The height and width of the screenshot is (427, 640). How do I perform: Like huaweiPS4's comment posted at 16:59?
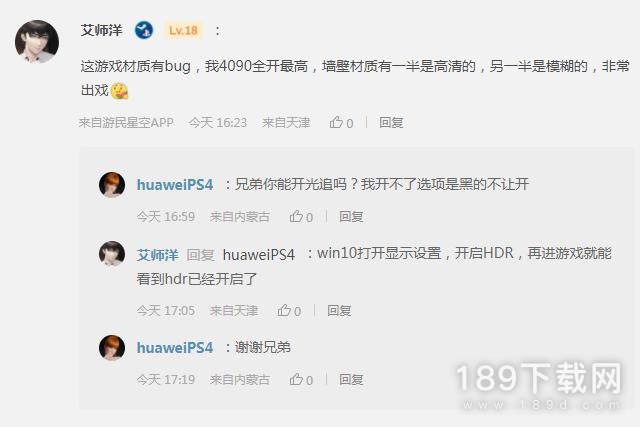[x=301, y=217]
